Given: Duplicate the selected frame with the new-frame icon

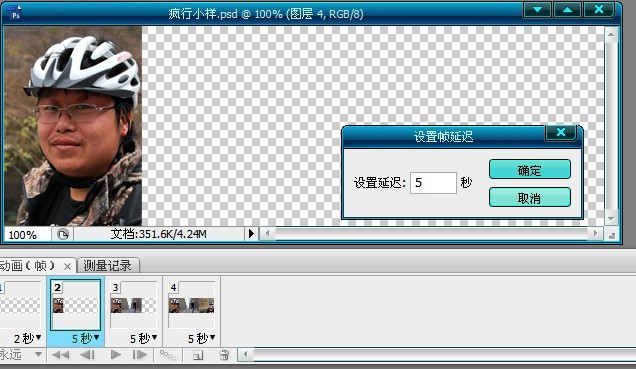Looking at the screenshot, I should pyautogui.click(x=198, y=356).
